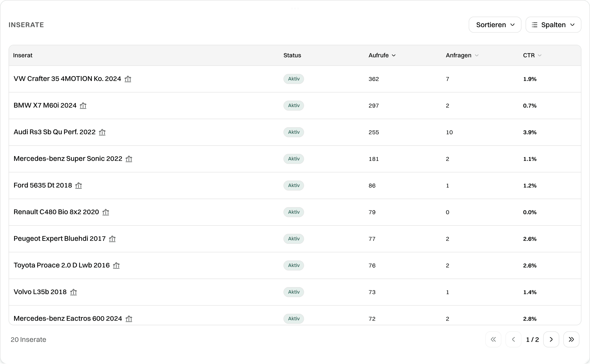Click the stats icon next to BMW X7 M60i 2024
Image resolution: width=590 pixels, height=364 pixels.
coord(83,106)
